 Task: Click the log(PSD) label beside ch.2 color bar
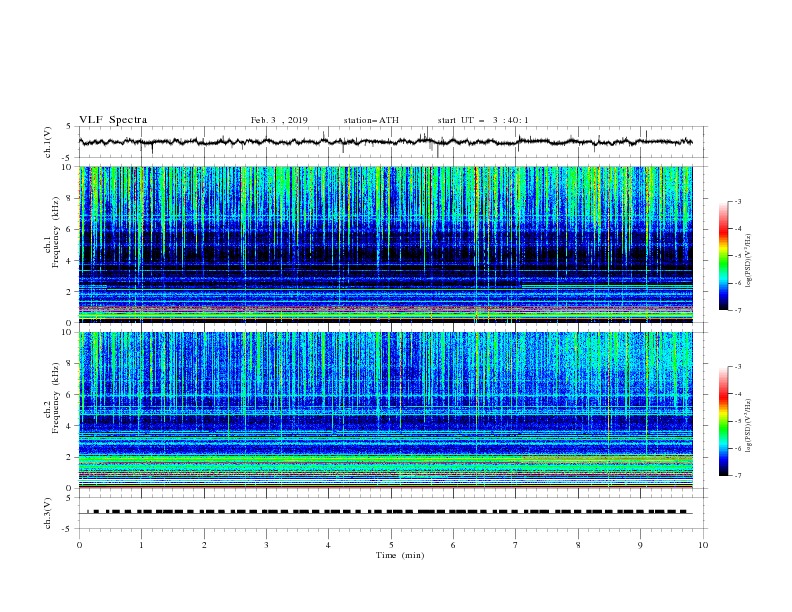tap(749, 426)
